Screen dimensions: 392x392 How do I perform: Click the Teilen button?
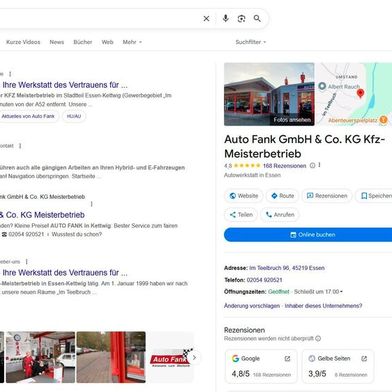[241, 215]
